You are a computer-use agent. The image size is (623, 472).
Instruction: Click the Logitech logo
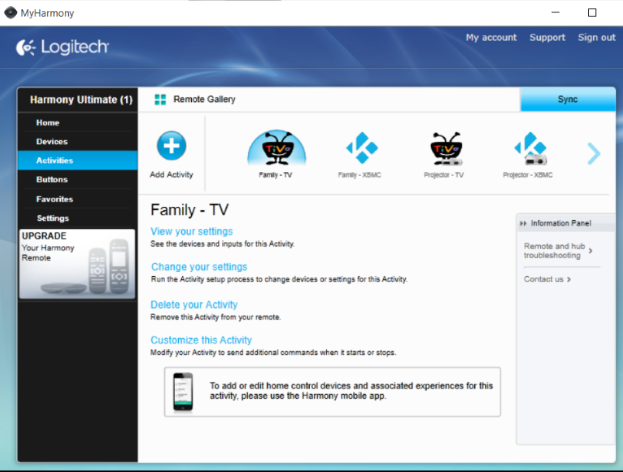pyautogui.click(x=62, y=47)
